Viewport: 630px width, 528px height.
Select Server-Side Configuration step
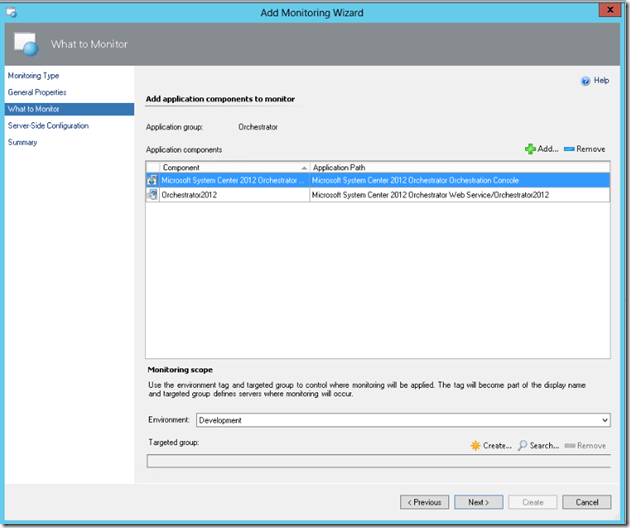(x=48, y=126)
